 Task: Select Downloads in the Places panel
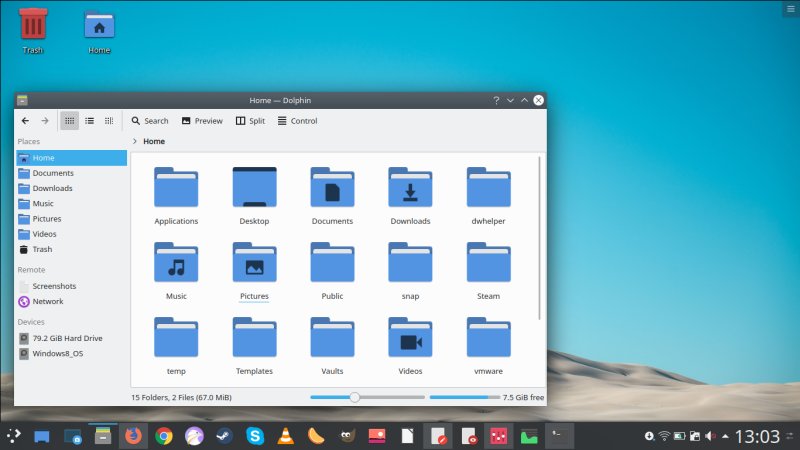pyautogui.click(x=52, y=188)
